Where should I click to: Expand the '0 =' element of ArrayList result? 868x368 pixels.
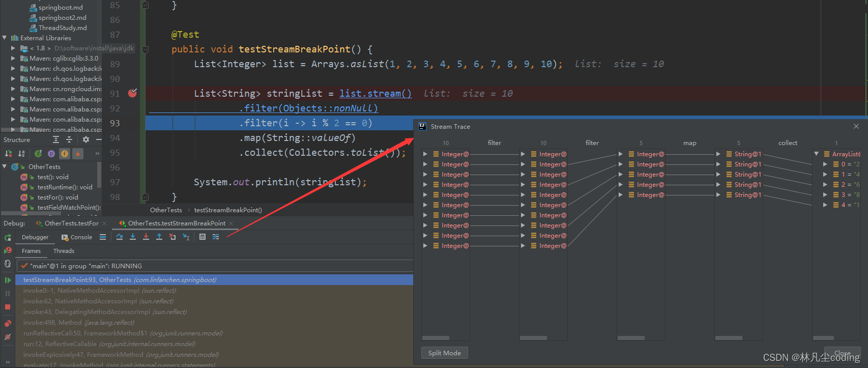pos(825,164)
